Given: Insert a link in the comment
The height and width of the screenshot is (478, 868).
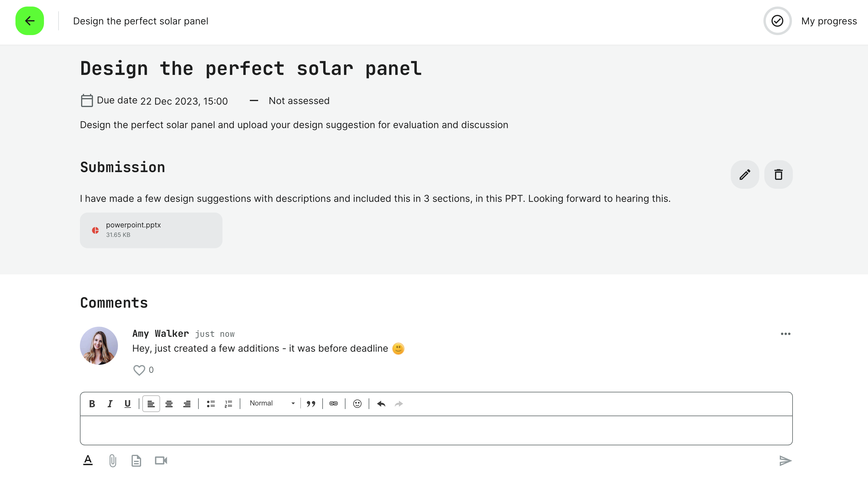Looking at the screenshot, I should click(x=334, y=404).
